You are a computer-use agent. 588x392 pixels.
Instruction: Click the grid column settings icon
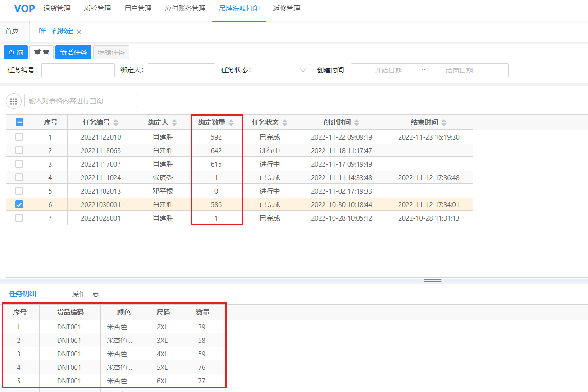[14, 101]
